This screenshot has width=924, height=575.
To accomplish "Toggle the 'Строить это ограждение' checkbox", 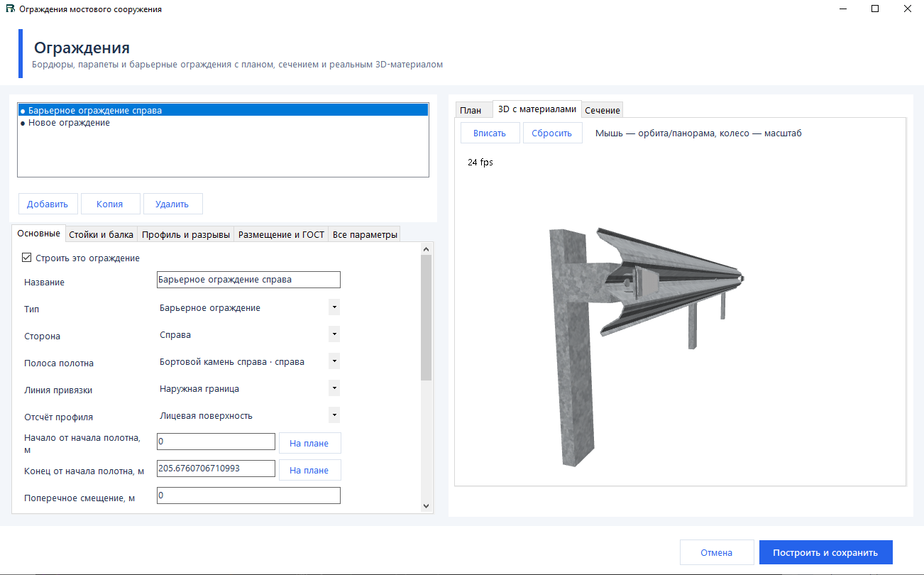I will pos(28,258).
